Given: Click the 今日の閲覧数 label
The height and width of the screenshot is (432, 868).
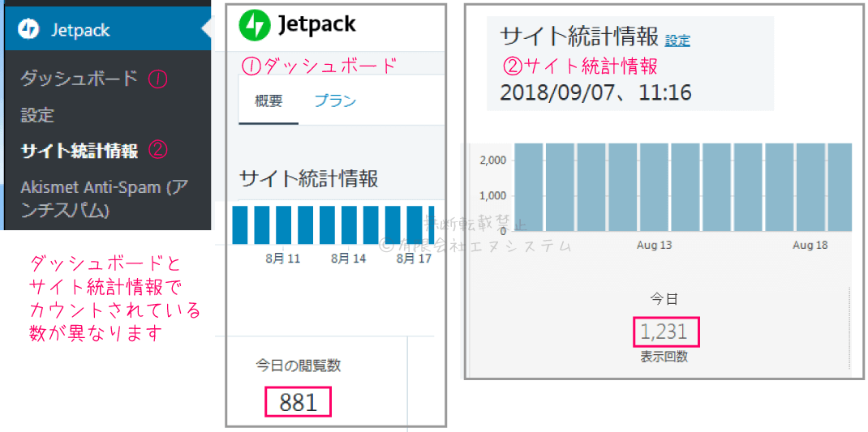Looking at the screenshot, I should [299, 365].
